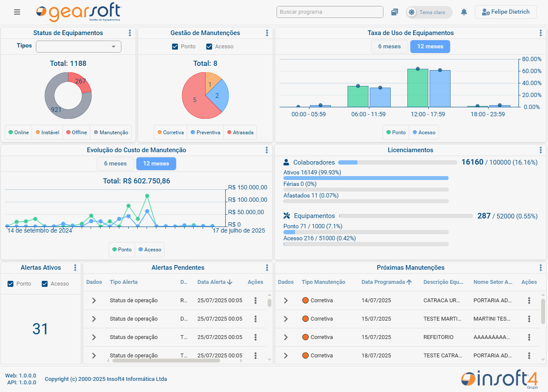Open options menu of Status de Equipamentos

[130, 33]
